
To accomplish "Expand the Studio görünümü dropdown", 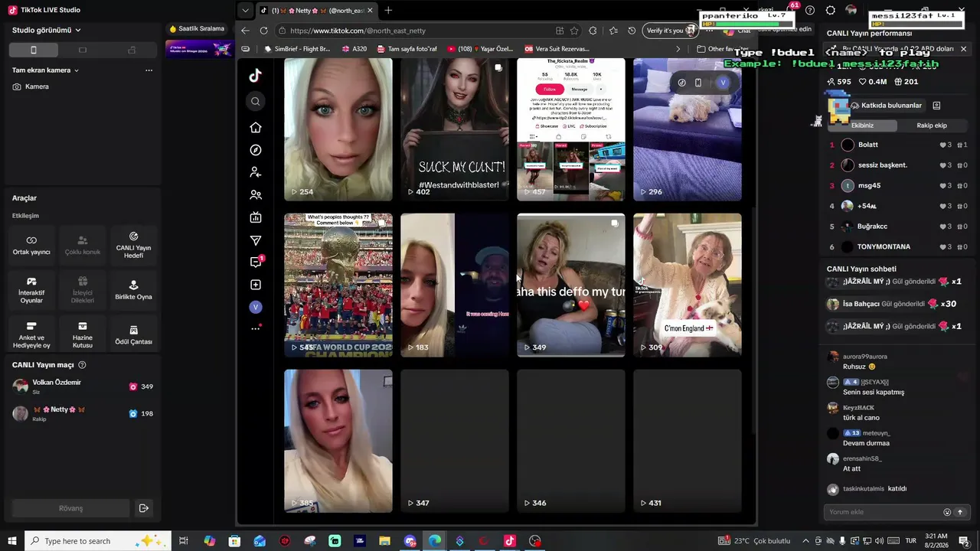I will (47, 30).
